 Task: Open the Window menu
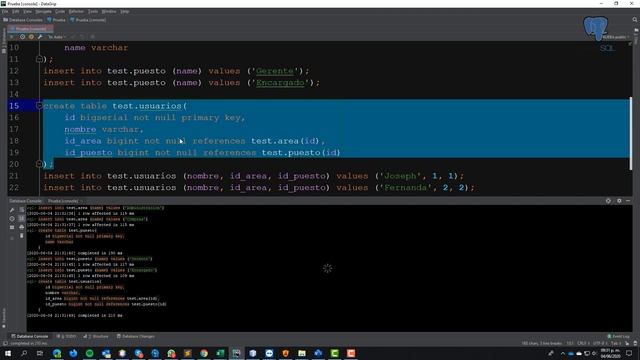point(109,11)
